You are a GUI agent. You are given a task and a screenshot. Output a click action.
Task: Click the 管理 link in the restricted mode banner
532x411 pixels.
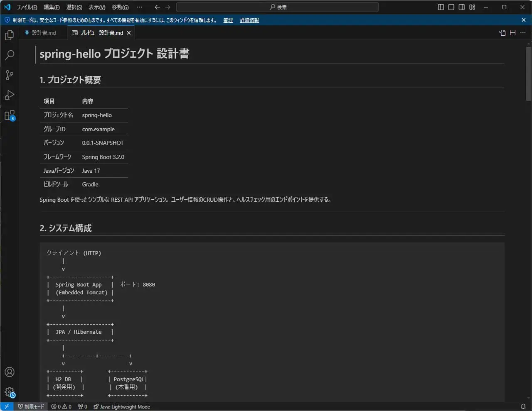pos(228,20)
